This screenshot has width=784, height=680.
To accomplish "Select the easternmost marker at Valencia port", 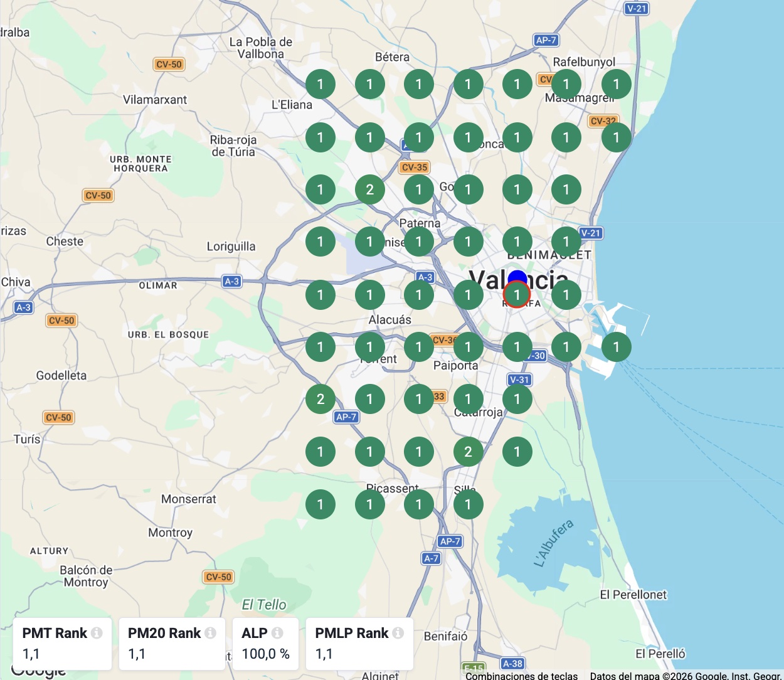I will tap(616, 347).
